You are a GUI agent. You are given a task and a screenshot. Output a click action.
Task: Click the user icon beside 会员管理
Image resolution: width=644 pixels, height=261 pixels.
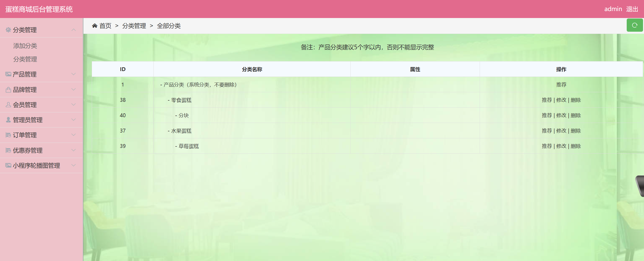(x=8, y=105)
